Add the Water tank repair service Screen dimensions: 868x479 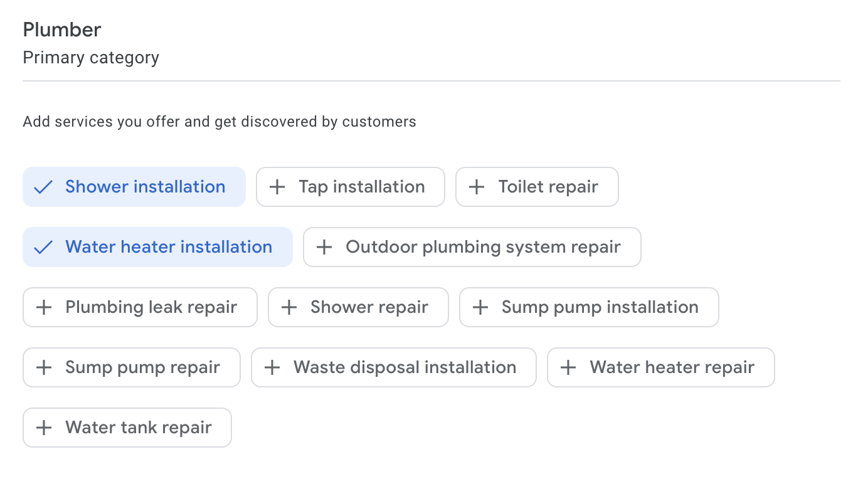point(127,428)
